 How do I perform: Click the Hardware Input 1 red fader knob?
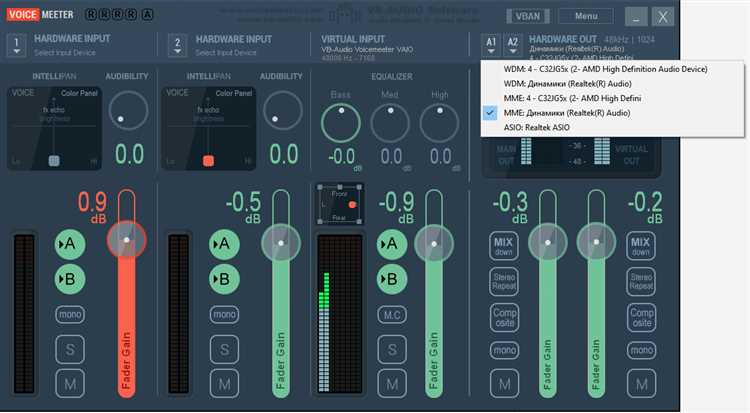pos(126,240)
